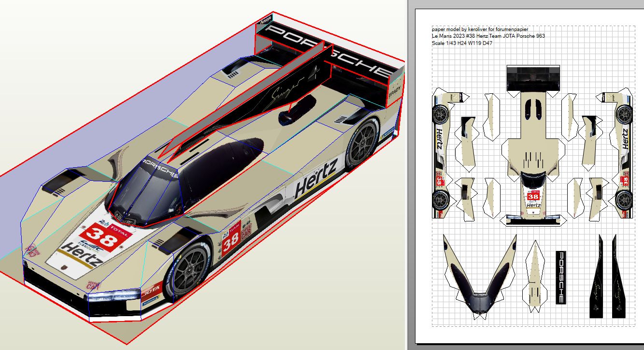Click the rear wheel of the 3D car

[x=361, y=144]
